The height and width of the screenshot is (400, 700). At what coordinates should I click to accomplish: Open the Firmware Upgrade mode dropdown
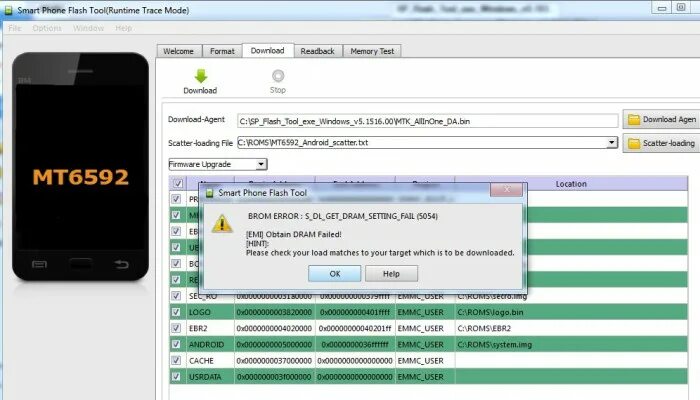point(218,164)
